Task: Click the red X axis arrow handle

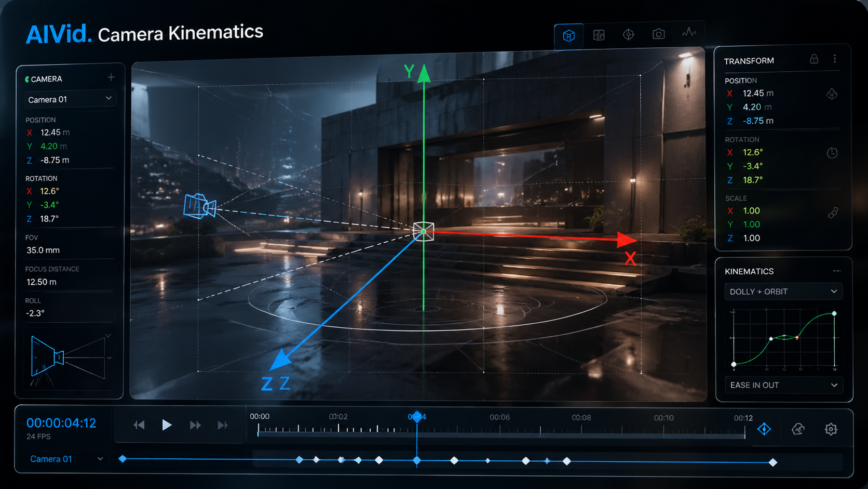Action: (x=627, y=240)
